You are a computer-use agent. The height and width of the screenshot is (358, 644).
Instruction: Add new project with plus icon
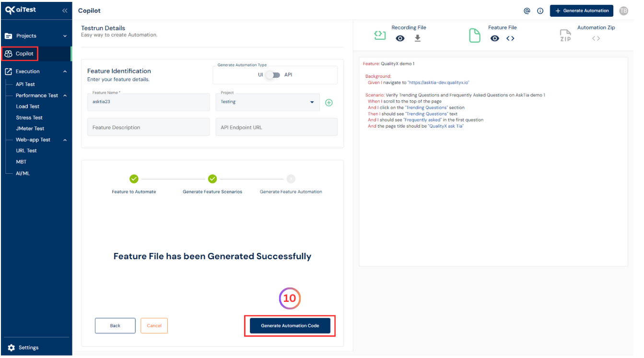pos(329,102)
